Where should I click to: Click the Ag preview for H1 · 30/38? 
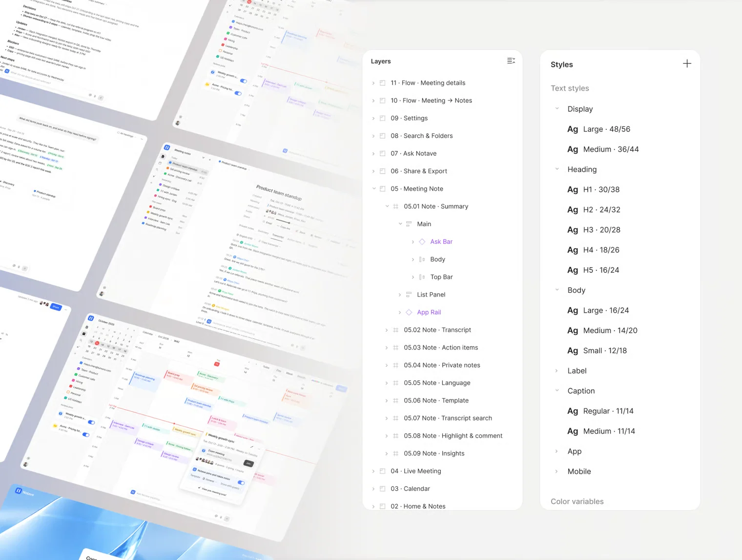[573, 190]
